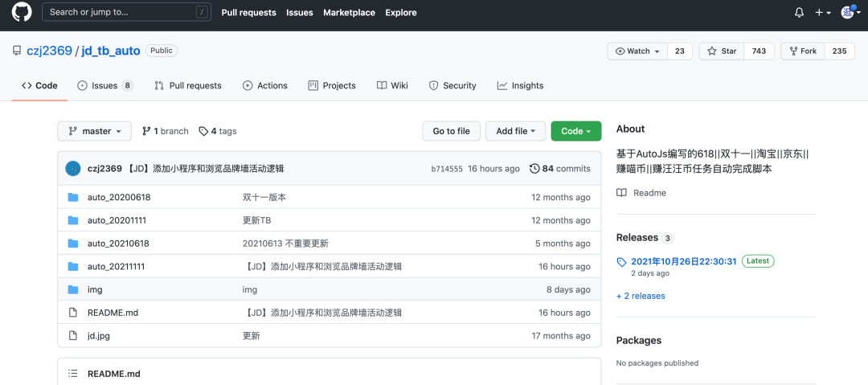Screen dimensions: 868x385
Task: Open user avatar menu
Action: click(850, 12)
